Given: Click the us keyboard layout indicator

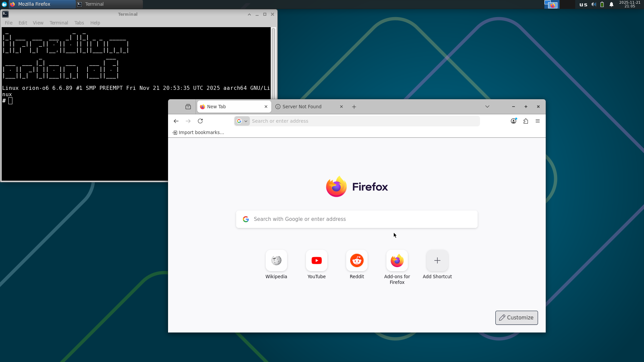Looking at the screenshot, I should (x=583, y=4).
